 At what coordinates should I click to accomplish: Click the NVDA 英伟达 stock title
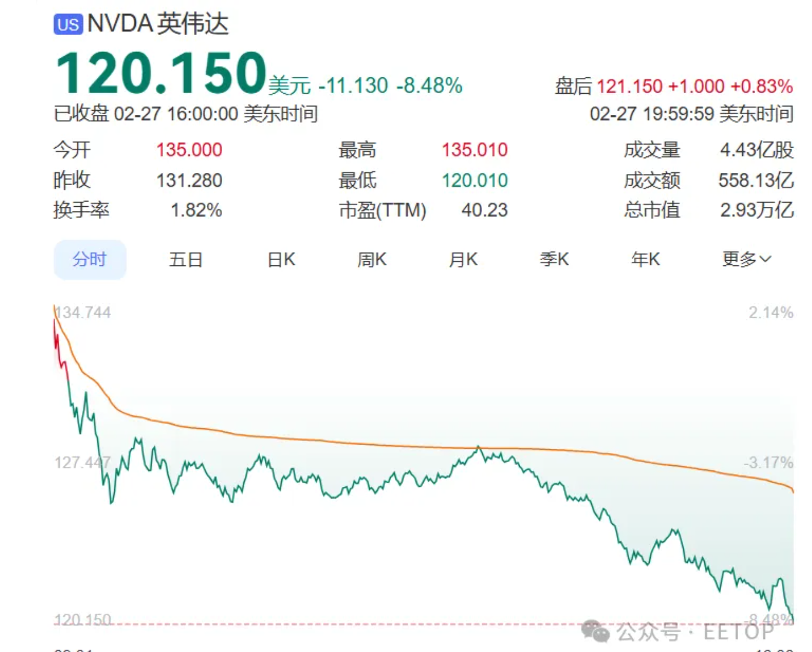click(158, 24)
